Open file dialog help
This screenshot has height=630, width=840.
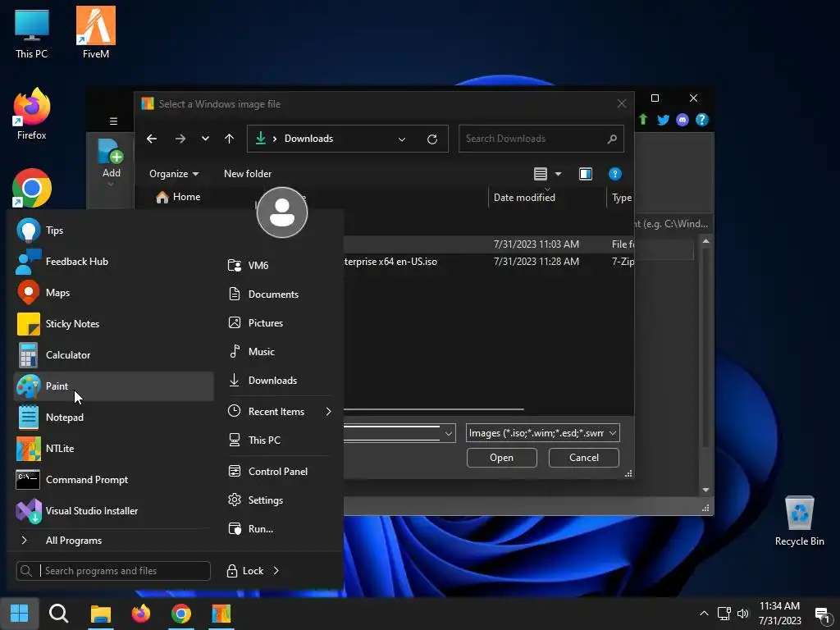615,174
